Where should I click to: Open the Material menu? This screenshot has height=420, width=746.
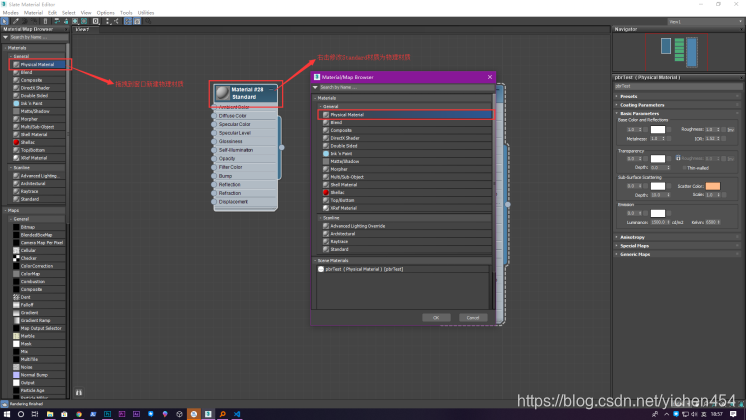point(33,12)
